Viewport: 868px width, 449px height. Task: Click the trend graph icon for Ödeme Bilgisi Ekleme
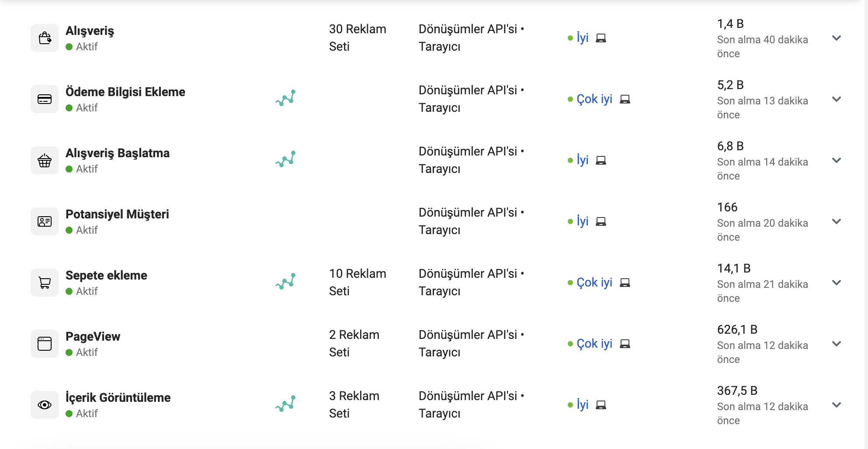[285, 98]
